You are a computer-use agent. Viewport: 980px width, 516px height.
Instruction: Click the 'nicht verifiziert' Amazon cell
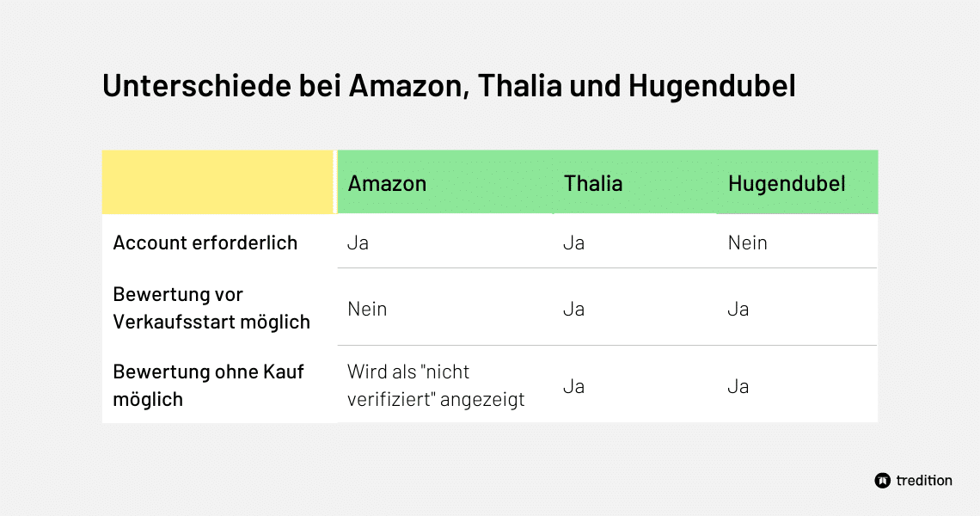pos(436,385)
